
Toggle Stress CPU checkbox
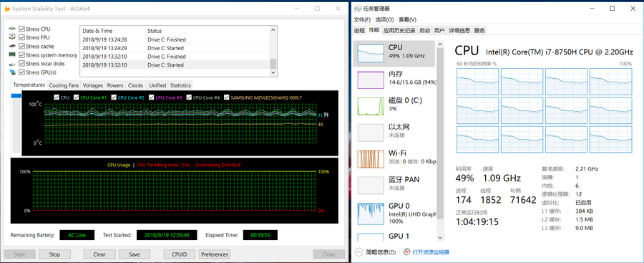tap(21, 29)
